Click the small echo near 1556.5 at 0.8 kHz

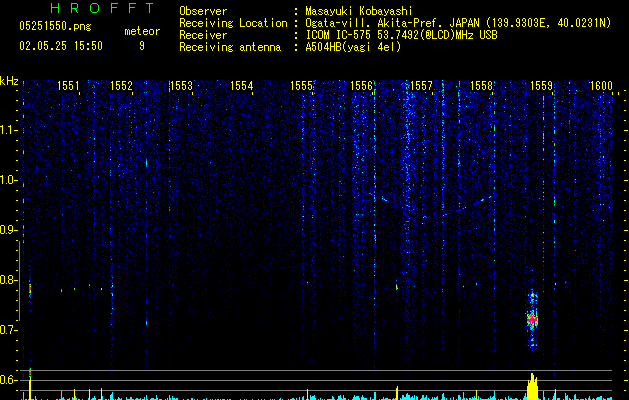[x=396, y=286]
